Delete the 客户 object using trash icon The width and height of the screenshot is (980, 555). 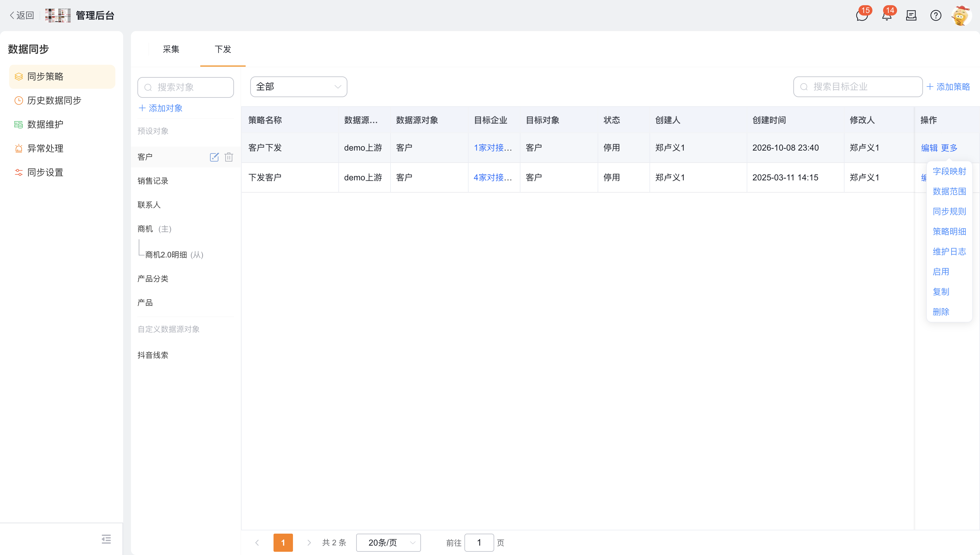coord(229,157)
